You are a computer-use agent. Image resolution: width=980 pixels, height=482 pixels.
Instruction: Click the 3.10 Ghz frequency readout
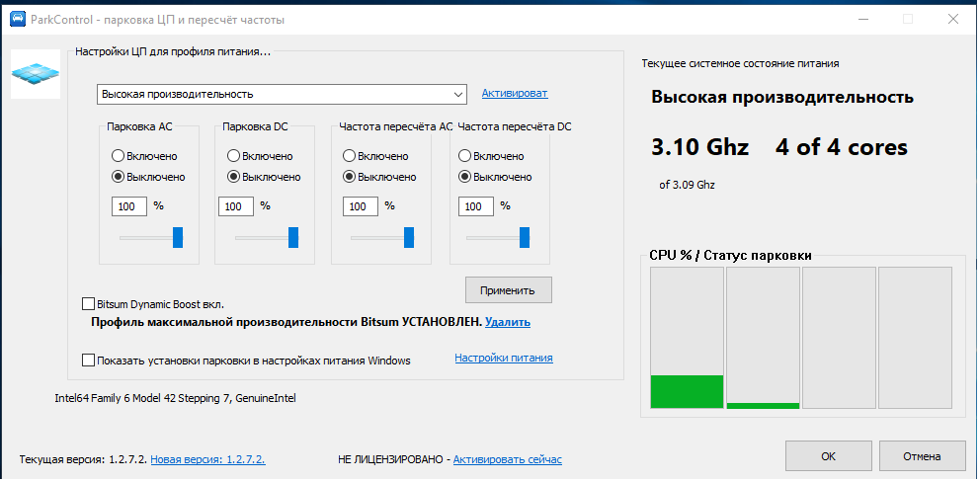pyautogui.click(x=700, y=147)
